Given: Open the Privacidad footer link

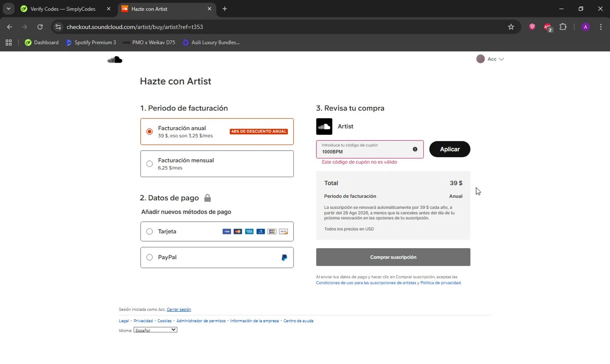Looking at the screenshot, I should [143, 321].
